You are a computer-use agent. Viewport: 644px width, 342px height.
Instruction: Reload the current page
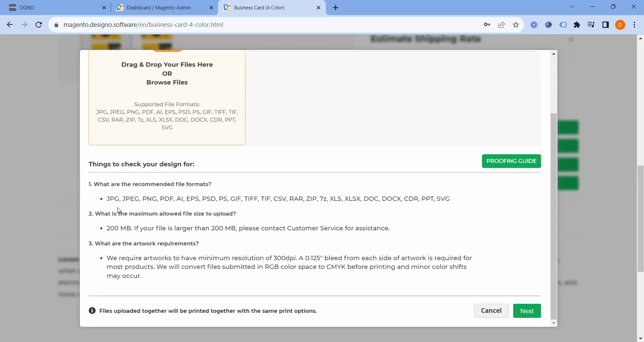coord(39,25)
